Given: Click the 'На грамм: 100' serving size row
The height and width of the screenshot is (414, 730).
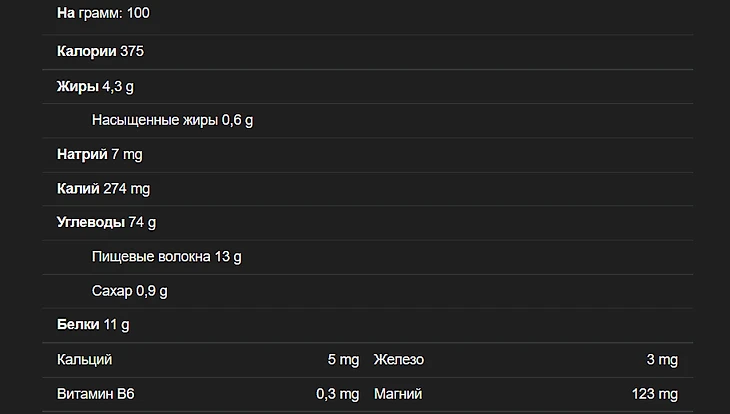Looking at the screenshot, I should tap(104, 14).
